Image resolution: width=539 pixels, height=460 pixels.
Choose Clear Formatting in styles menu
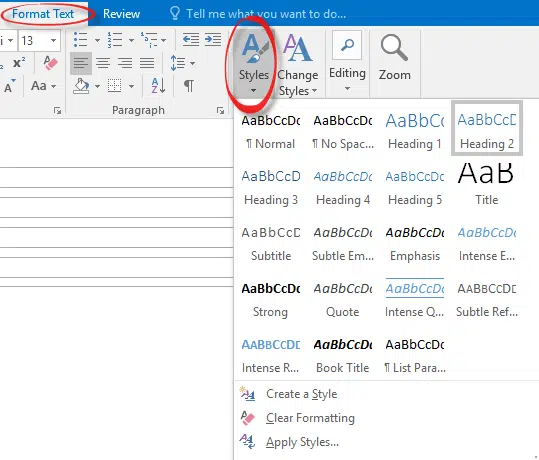click(310, 418)
